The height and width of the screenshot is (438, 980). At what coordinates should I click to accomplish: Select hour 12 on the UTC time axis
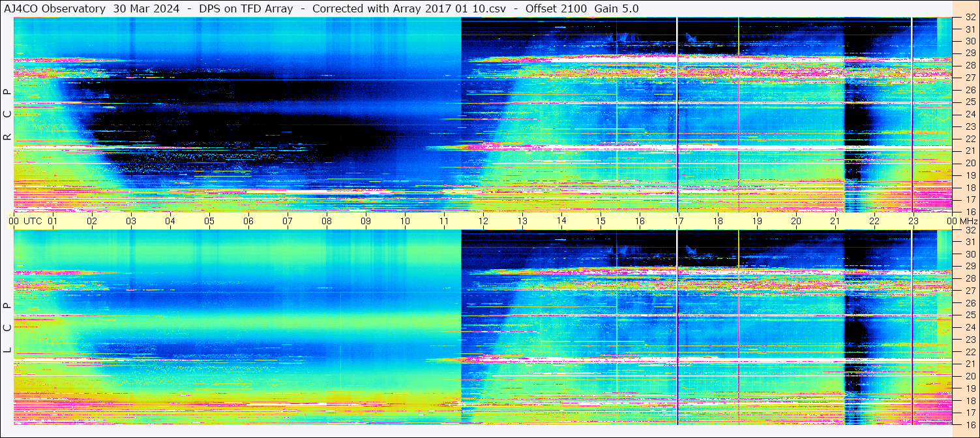click(x=483, y=221)
